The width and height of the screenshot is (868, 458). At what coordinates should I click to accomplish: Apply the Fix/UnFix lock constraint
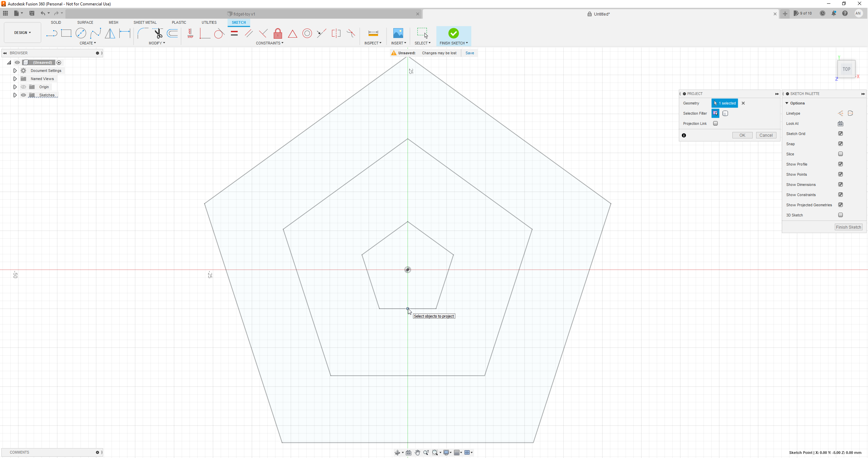(x=277, y=33)
